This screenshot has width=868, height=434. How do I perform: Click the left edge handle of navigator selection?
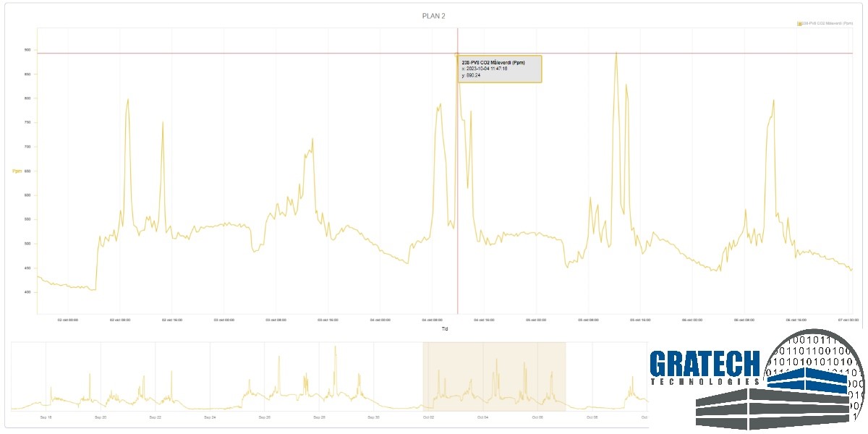coord(424,376)
